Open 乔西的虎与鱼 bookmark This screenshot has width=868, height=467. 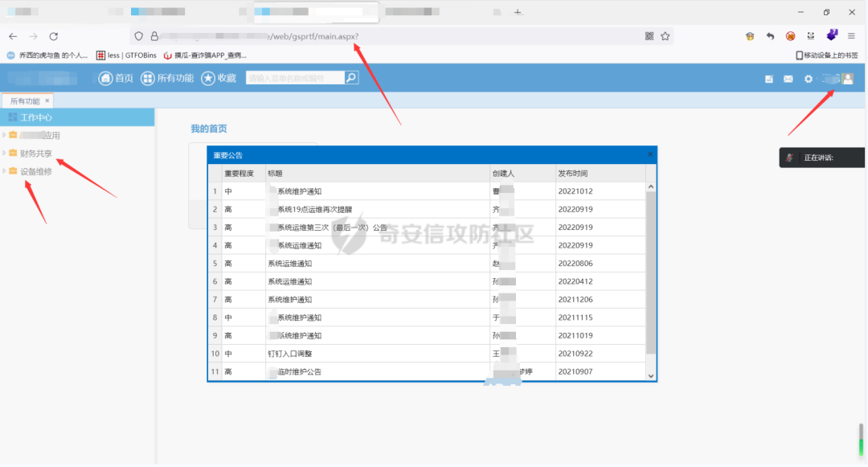coord(47,55)
